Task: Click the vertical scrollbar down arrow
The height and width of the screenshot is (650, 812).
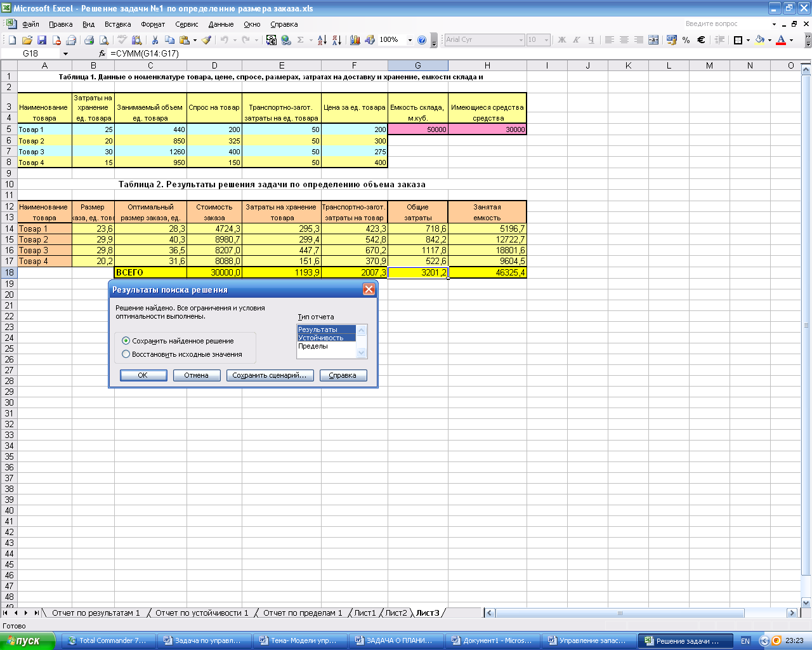Action: (807, 602)
